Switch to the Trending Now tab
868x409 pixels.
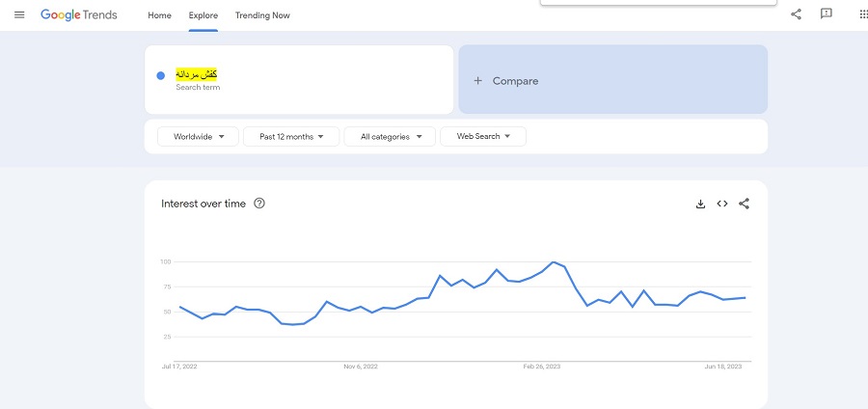(x=262, y=15)
